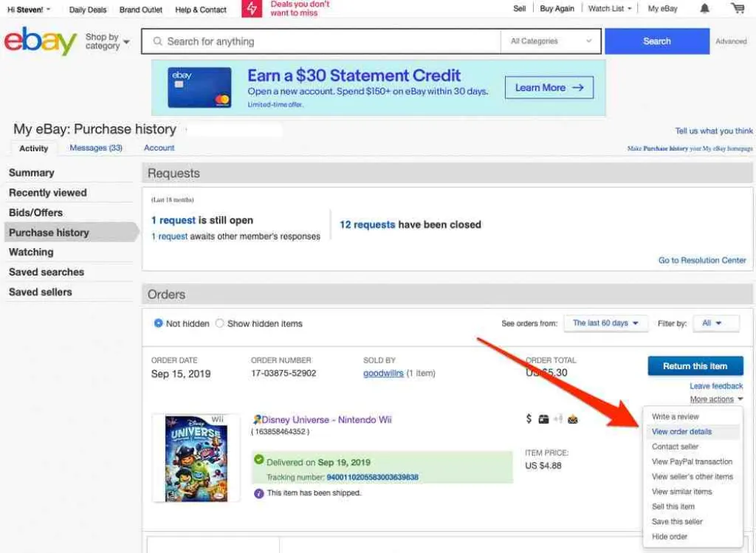Open the Advanced search link
The width and height of the screenshot is (756, 553).
[731, 41]
